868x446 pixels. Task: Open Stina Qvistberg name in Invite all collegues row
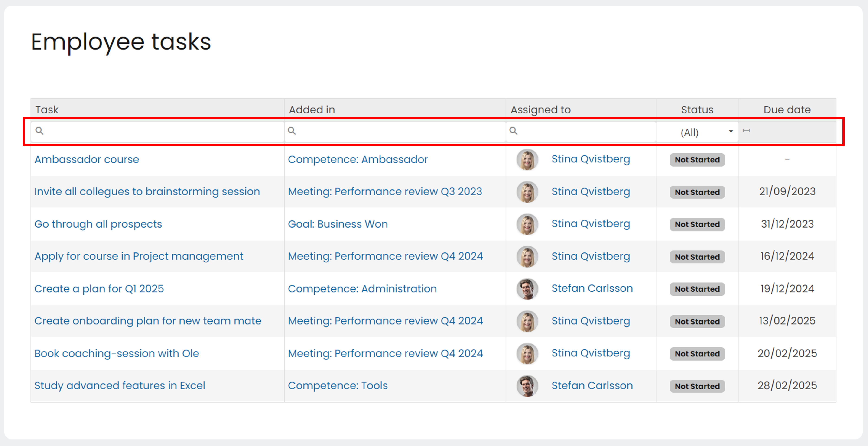coord(591,191)
